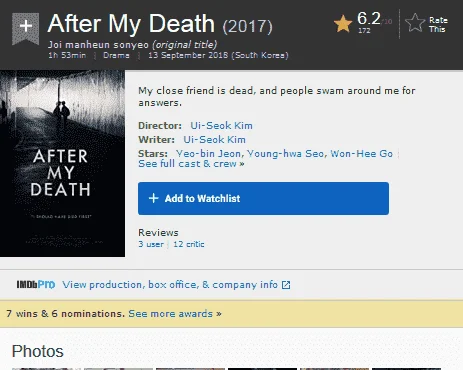Open director Ui-Seok Kim's page
This screenshot has width=463, height=370.
click(221, 126)
